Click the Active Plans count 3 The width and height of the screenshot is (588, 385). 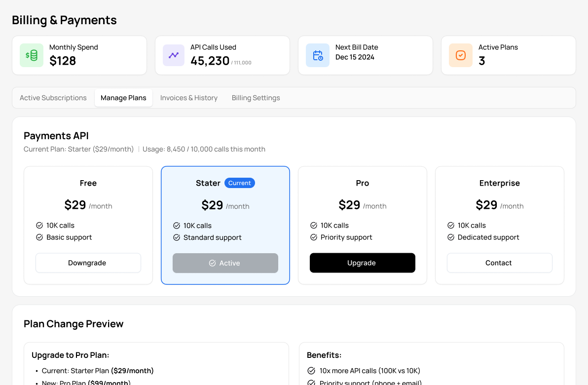tap(482, 61)
